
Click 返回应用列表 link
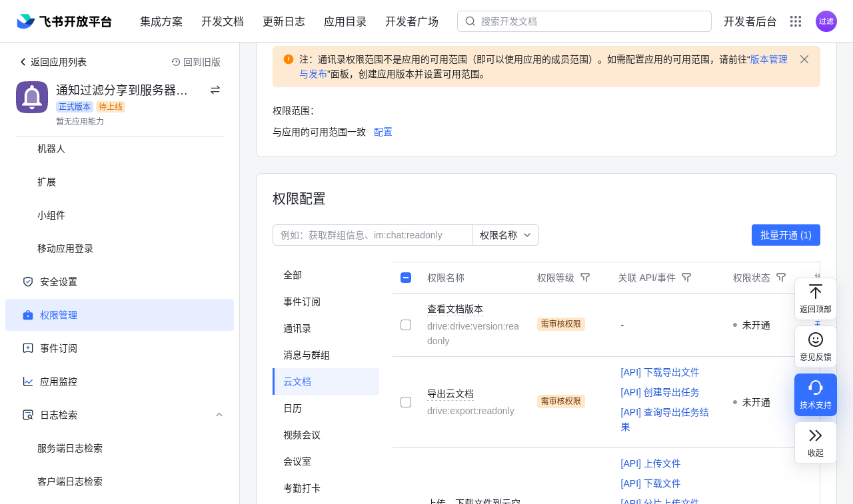pyautogui.click(x=59, y=62)
